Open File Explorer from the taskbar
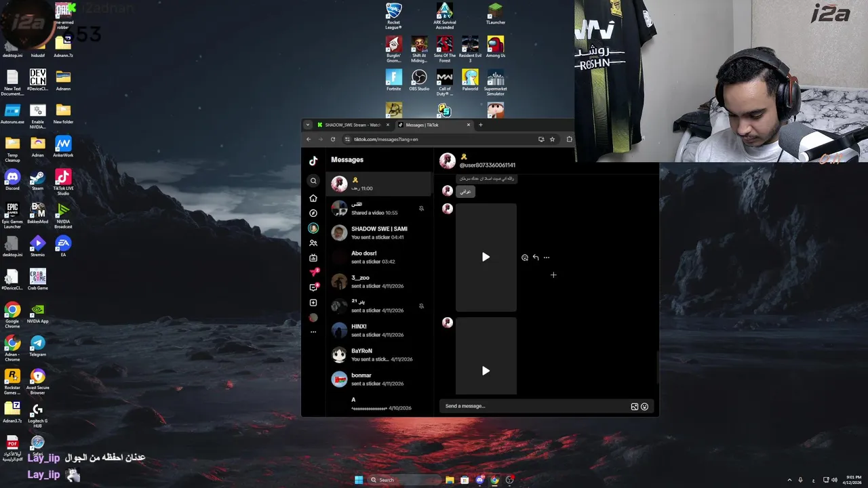 [450, 480]
